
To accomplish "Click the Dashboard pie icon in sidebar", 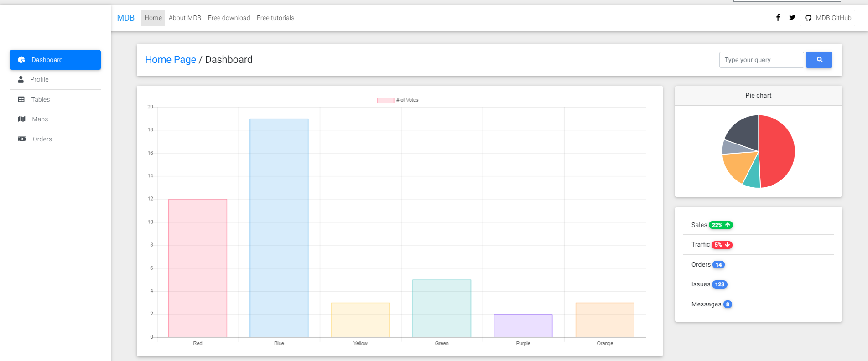I will point(21,60).
